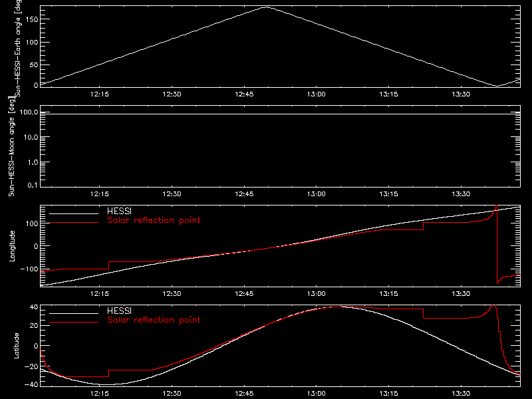532x399 pixels.
Task: Select 12:30 label under Earth angle plot
Action: coord(172,94)
